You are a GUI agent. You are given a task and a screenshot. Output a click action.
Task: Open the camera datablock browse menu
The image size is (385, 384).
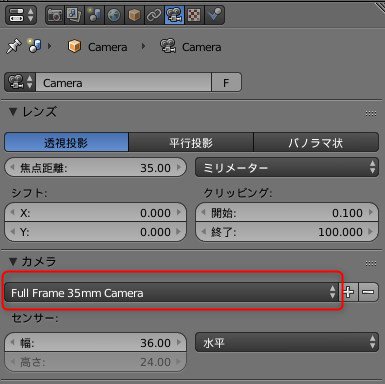(x=20, y=82)
